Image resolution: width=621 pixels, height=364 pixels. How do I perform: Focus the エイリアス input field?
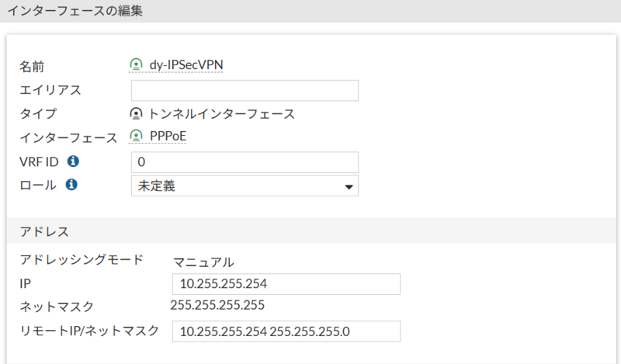tap(245, 90)
